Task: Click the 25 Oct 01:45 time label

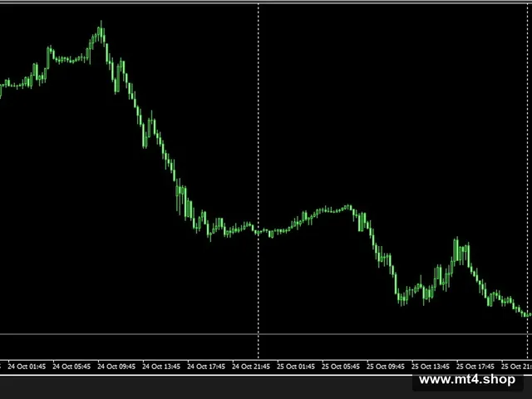Action: coord(296,367)
